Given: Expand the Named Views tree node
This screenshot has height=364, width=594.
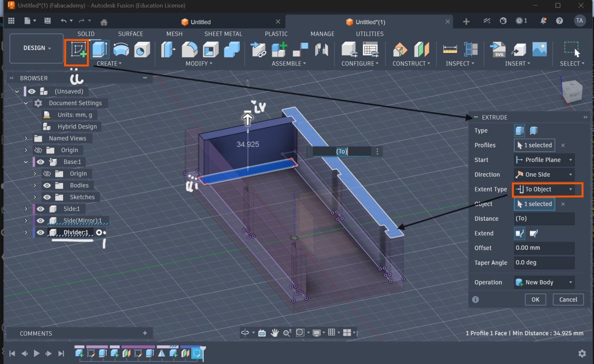Looking at the screenshot, I should 26,138.
